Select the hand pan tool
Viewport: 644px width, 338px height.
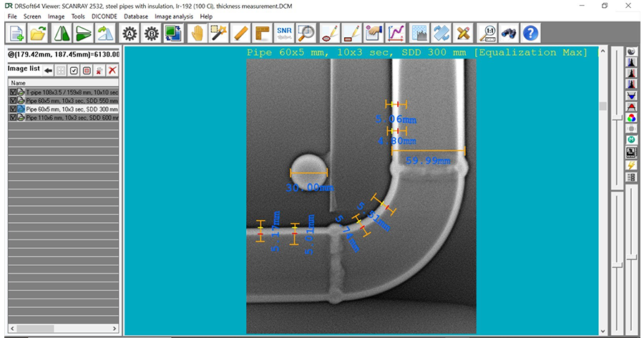point(196,33)
